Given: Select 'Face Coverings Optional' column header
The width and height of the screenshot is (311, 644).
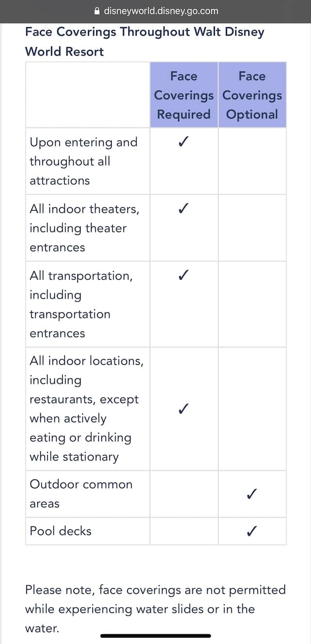Looking at the screenshot, I should pyautogui.click(x=252, y=95).
